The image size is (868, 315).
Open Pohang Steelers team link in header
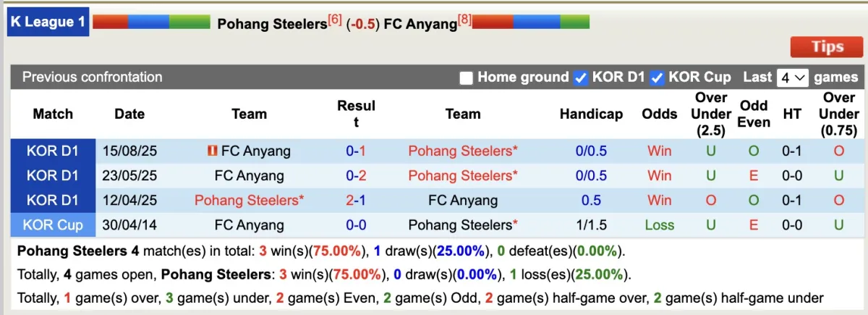[272, 24]
